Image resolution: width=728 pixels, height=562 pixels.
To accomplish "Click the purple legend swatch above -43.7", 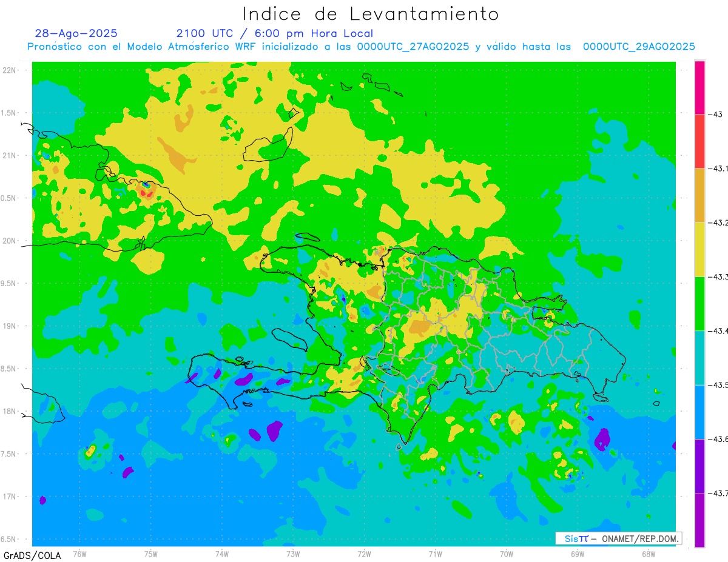I will (699, 466).
